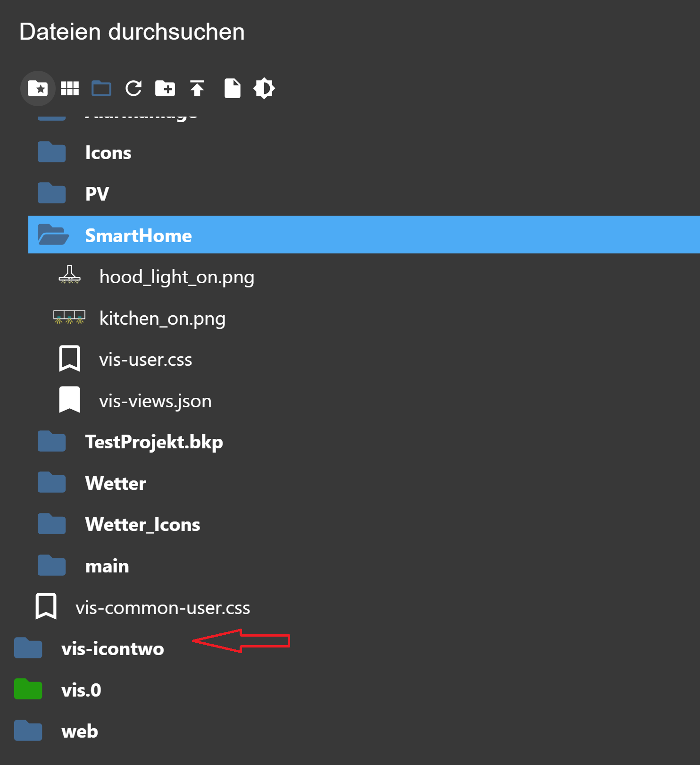This screenshot has width=700, height=765.
Task: Click the favorites folder star icon
Action: [38, 88]
